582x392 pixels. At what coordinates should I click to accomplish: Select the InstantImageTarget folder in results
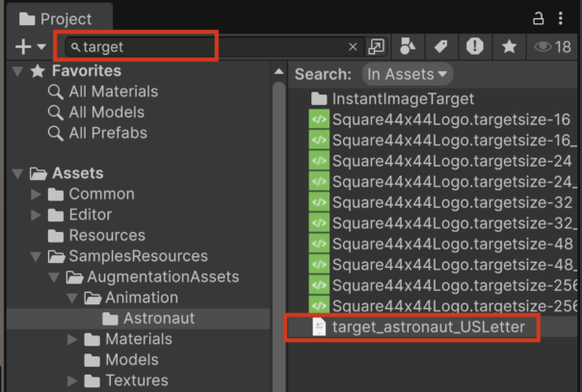[x=403, y=98]
